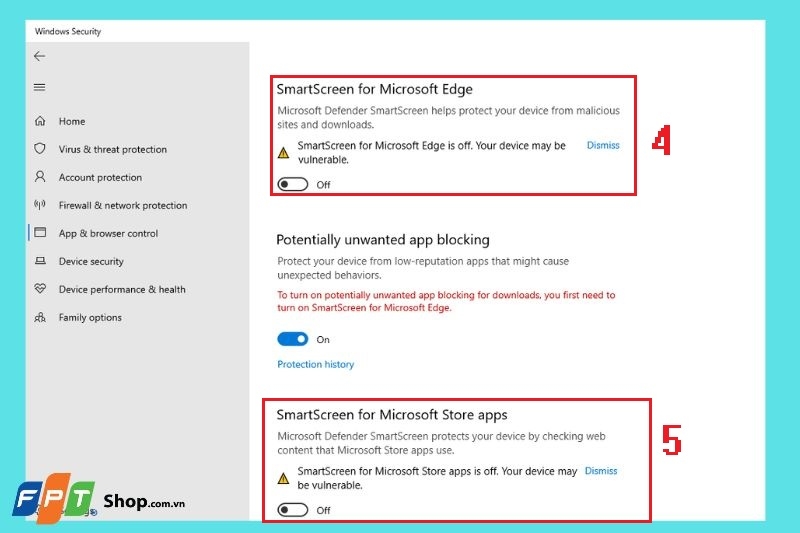The height and width of the screenshot is (533, 800).
Task: Open Family options section
Action: [90, 317]
